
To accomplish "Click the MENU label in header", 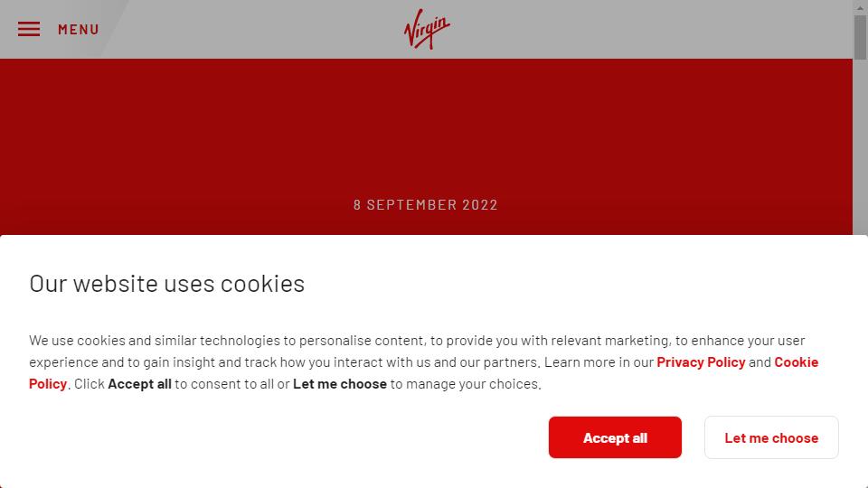I will 79,29.
